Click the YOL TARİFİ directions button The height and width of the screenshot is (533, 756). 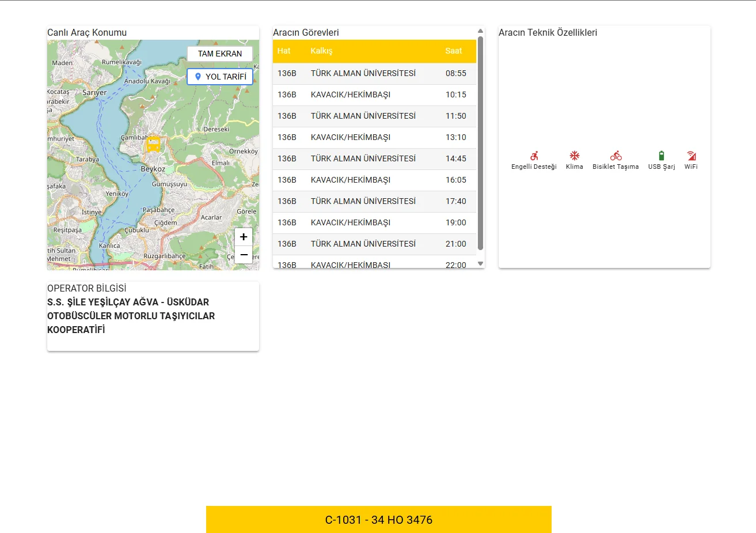pyautogui.click(x=219, y=76)
